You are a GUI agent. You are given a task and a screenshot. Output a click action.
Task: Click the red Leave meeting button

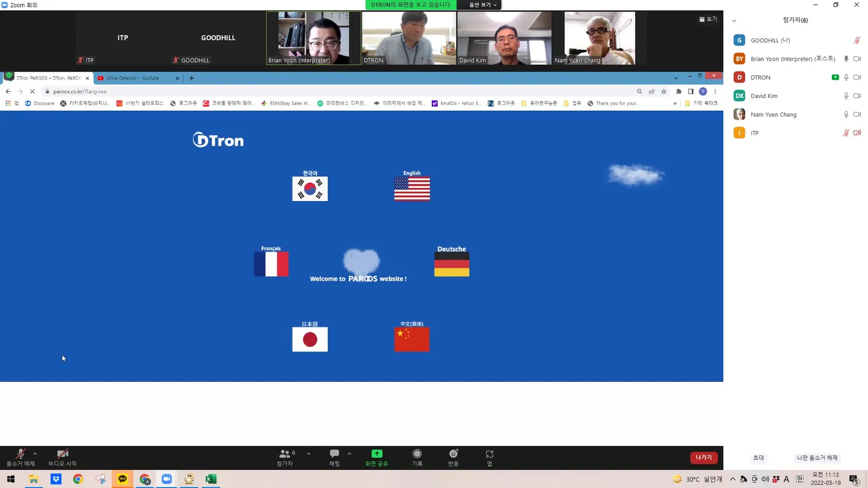(x=704, y=458)
